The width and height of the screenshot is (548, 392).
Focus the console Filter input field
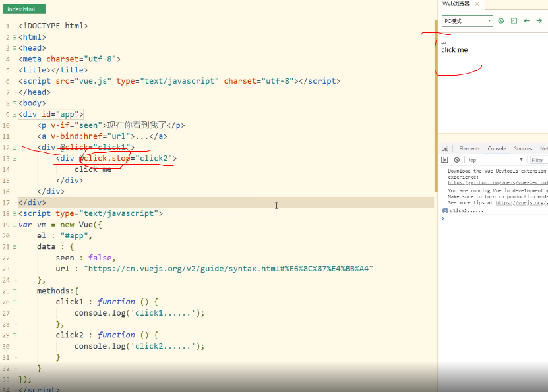(539, 160)
